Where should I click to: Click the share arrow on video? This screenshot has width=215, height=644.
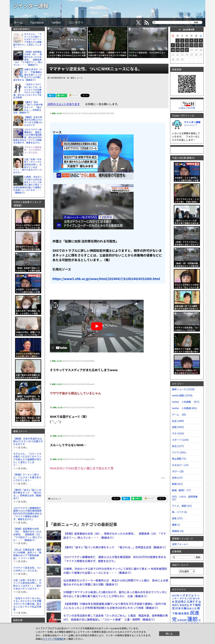tap(136, 304)
